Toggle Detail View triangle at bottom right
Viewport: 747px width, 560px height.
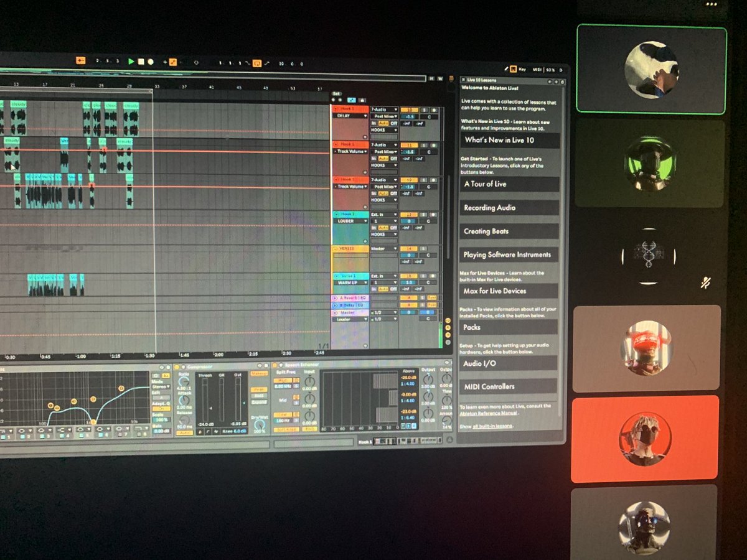448,439
